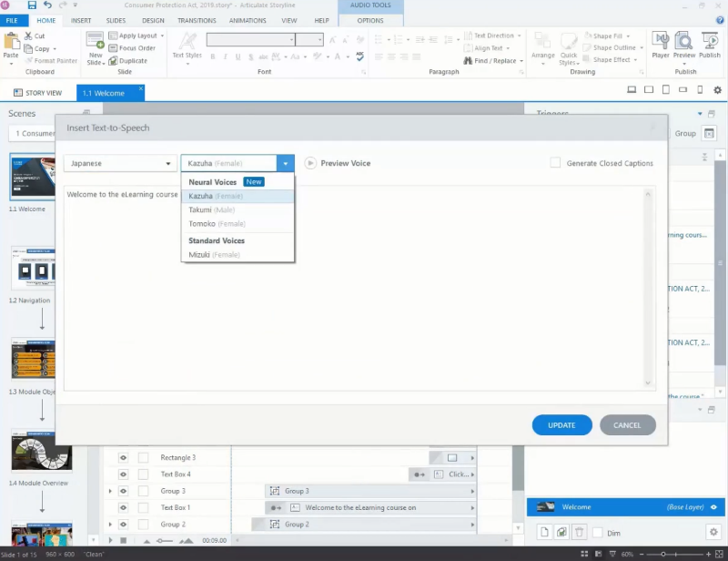
Task: Switch to the DESIGN ribbon tab
Action: [153, 20]
